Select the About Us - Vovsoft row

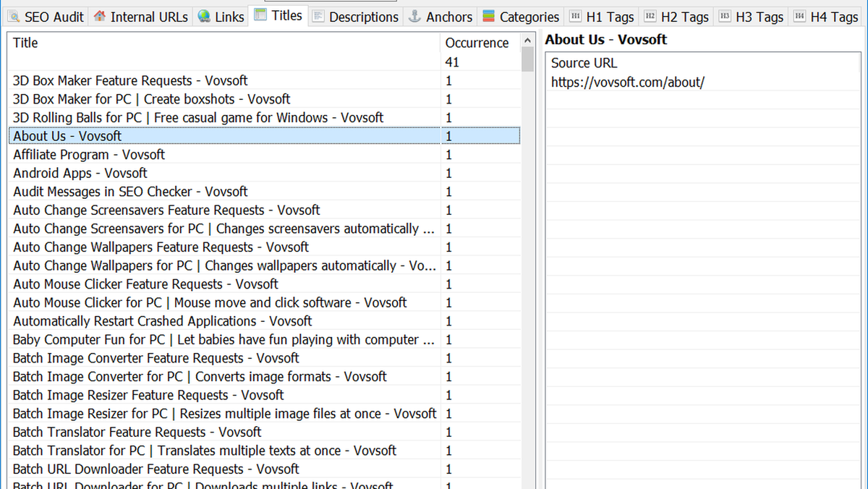[x=264, y=136]
